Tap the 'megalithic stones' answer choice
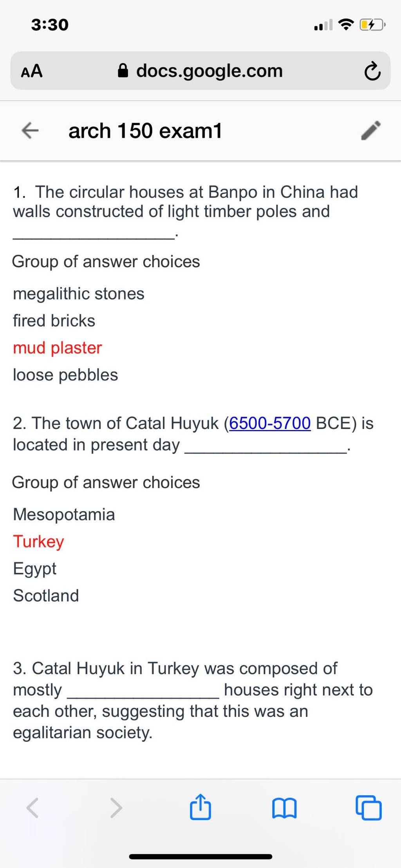 79,294
